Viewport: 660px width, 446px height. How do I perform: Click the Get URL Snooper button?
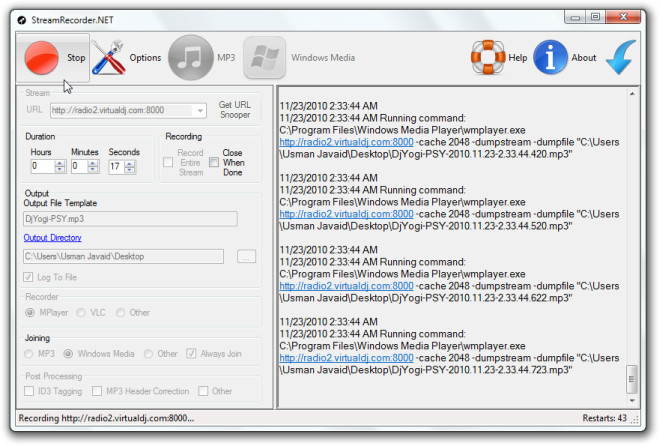tap(235, 110)
